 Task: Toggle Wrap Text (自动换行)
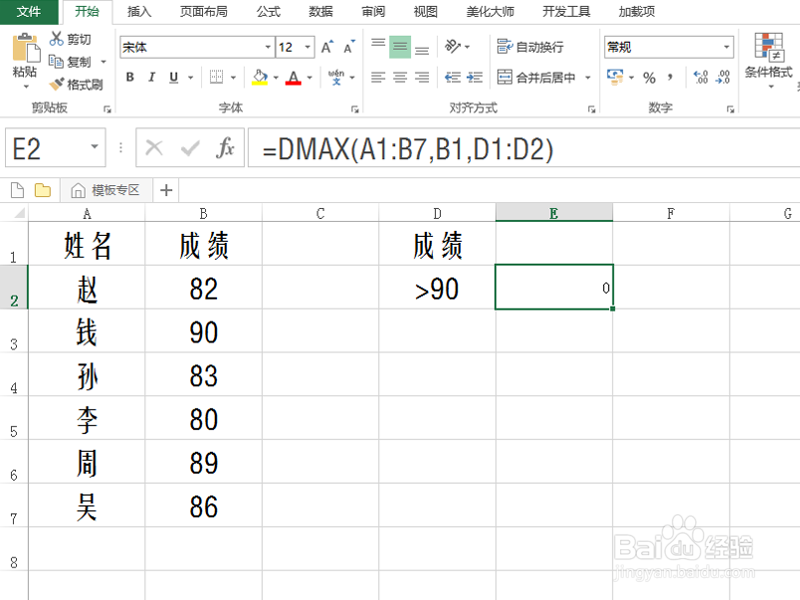[x=530, y=47]
